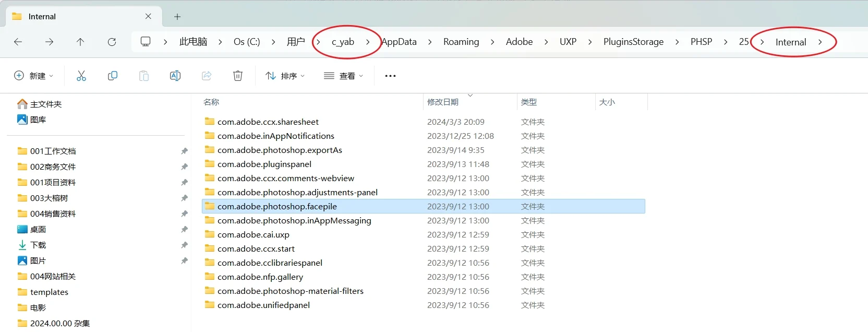
Task: Select com.adobe.cai.uxp folder
Action: (247, 234)
